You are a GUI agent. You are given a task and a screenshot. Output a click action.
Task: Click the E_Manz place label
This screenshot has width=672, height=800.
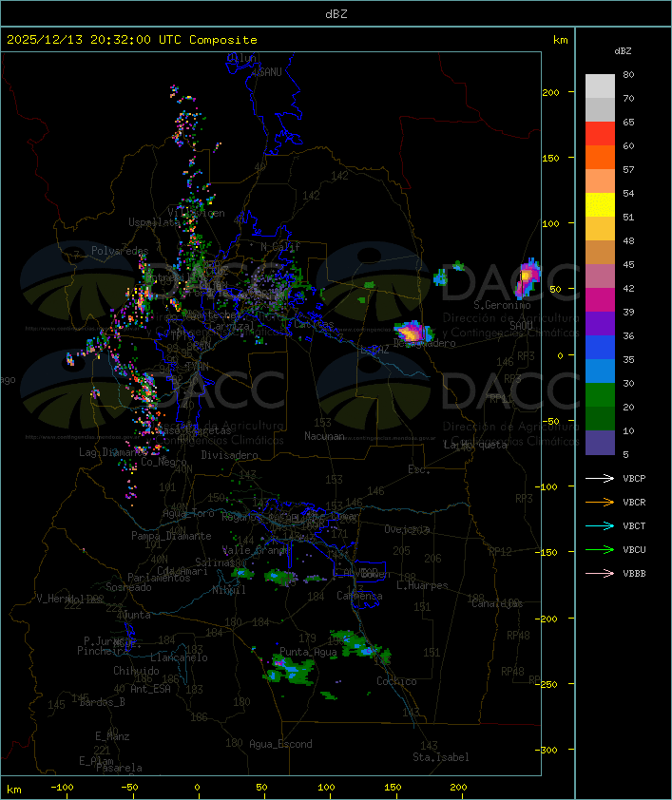[x=112, y=736]
